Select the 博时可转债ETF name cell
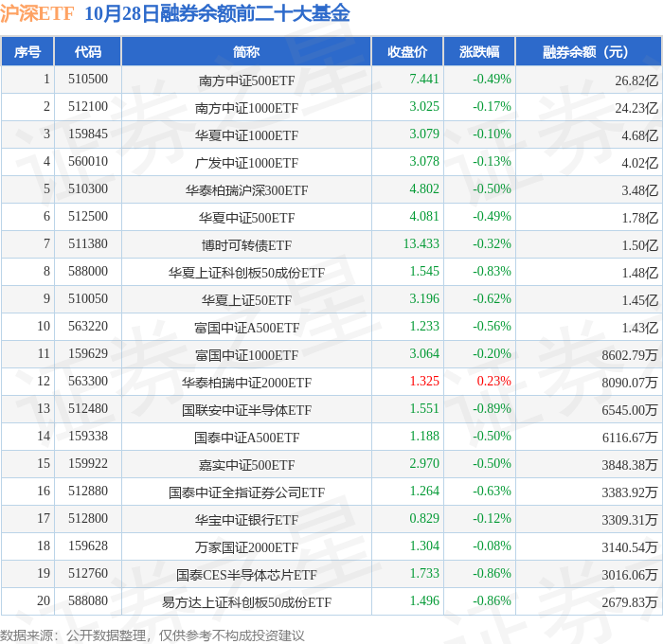Screen dimensions: 663x644 pos(246,245)
